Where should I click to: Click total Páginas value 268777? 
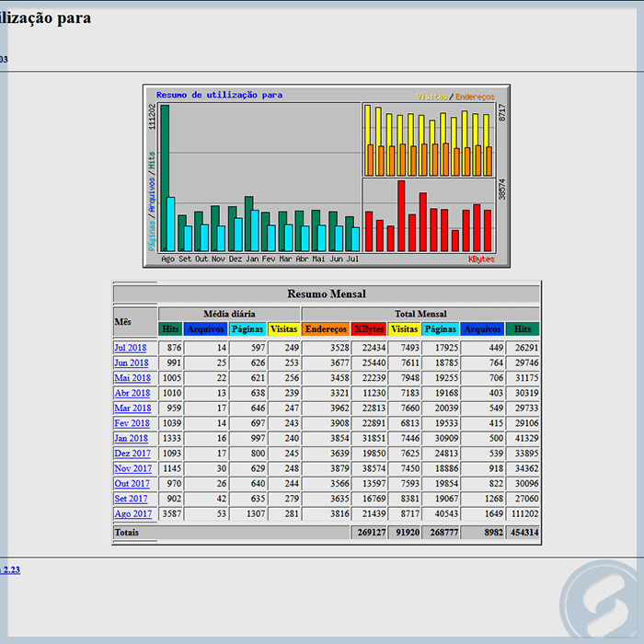pos(444,533)
